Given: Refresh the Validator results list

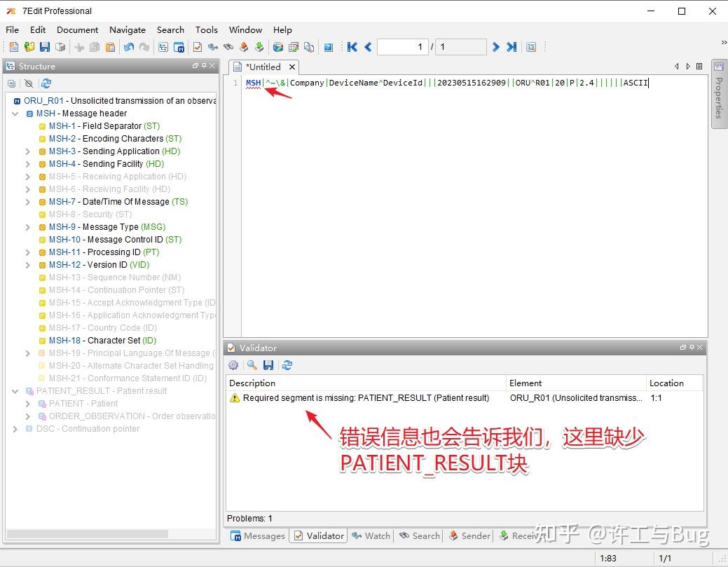Looking at the screenshot, I should [287, 364].
